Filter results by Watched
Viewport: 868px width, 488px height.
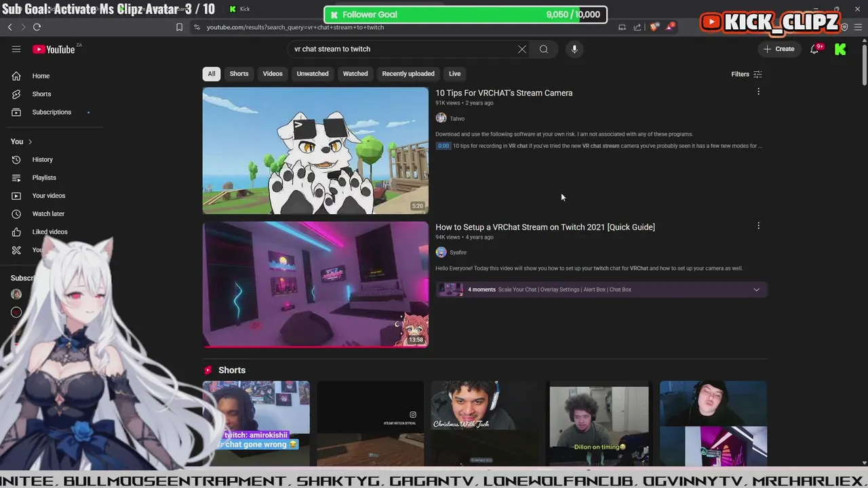click(x=355, y=74)
